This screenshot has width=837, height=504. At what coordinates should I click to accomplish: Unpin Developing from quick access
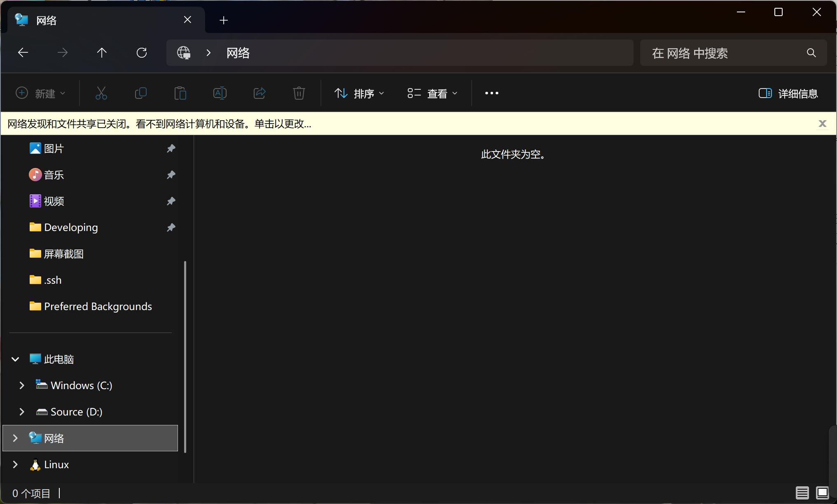point(171,227)
